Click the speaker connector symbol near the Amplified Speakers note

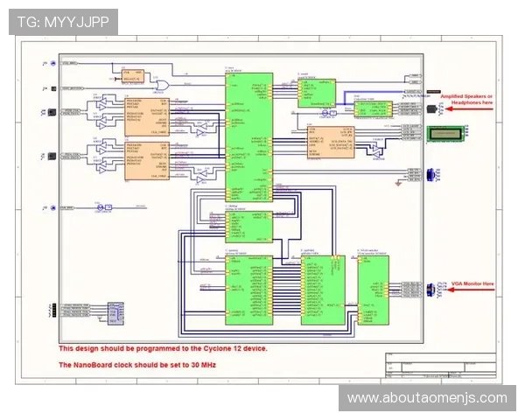pos(435,108)
